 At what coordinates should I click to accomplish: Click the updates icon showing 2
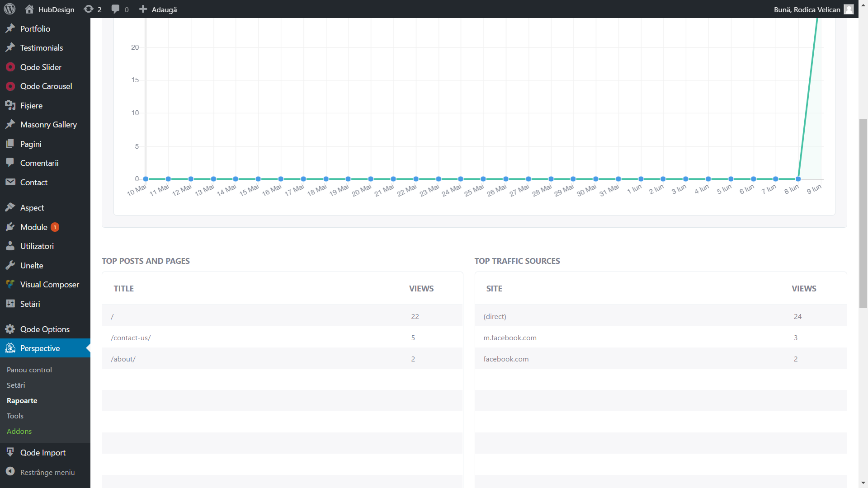tap(89, 9)
